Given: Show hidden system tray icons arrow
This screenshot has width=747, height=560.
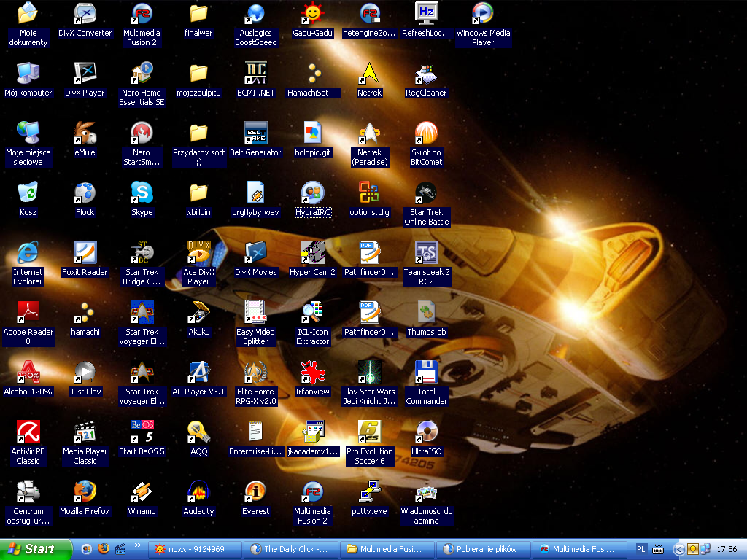Looking at the screenshot, I should click(679, 550).
